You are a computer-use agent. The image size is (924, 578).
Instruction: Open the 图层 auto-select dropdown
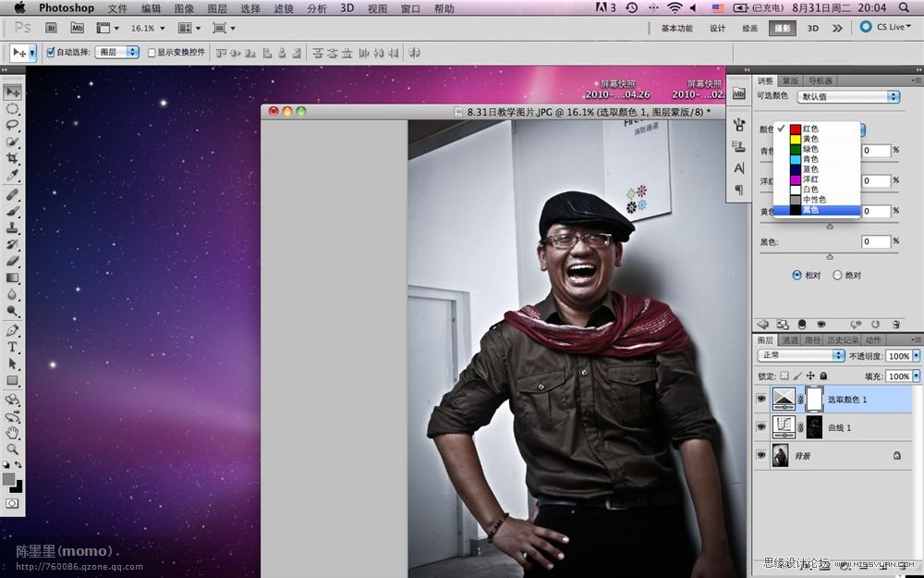117,52
